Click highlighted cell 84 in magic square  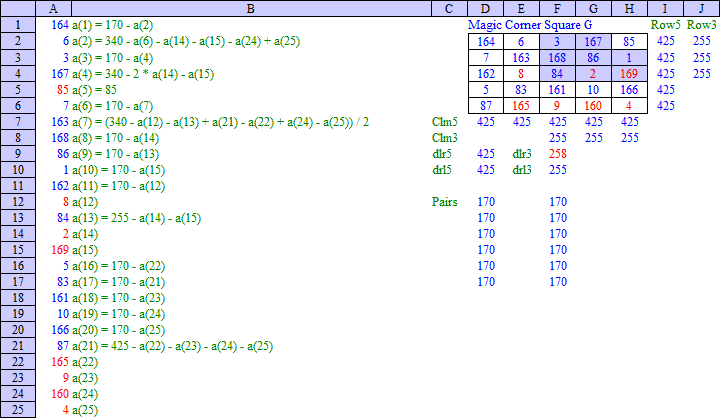tap(557, 74)
